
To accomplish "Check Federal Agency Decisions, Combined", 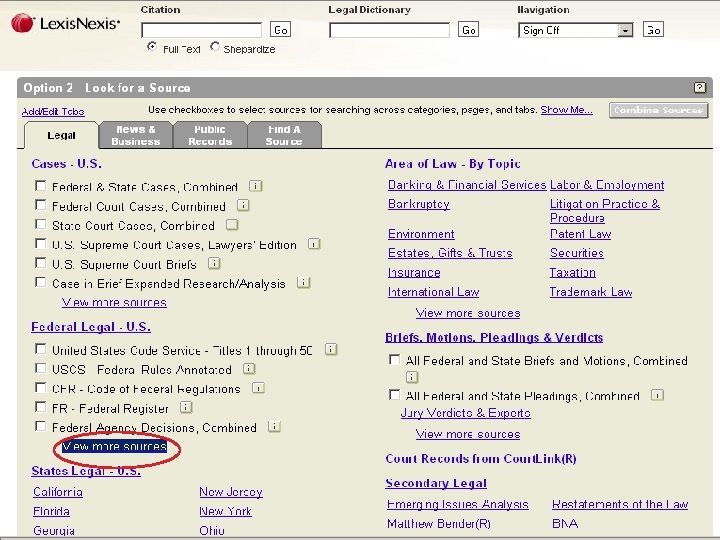I will coord(40,426).
